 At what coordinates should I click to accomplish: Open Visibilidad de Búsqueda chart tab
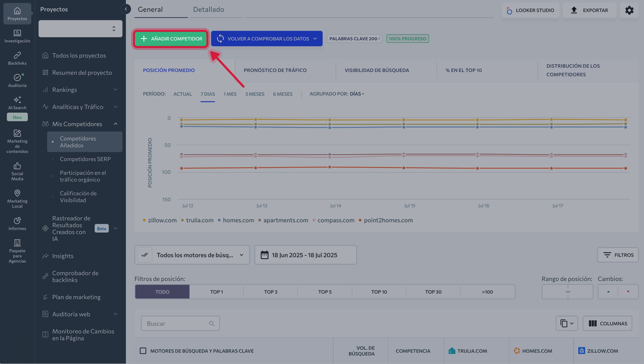[x=377, y=70]
